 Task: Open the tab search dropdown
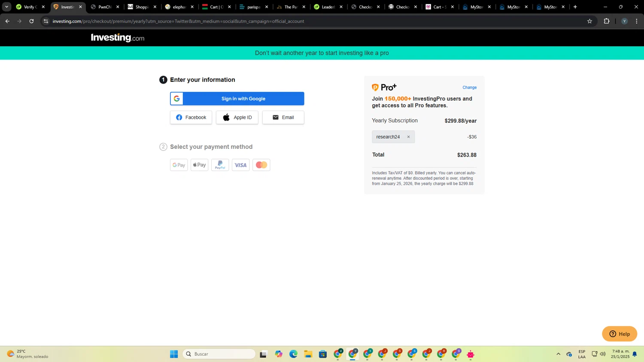(x=6, y=7)
